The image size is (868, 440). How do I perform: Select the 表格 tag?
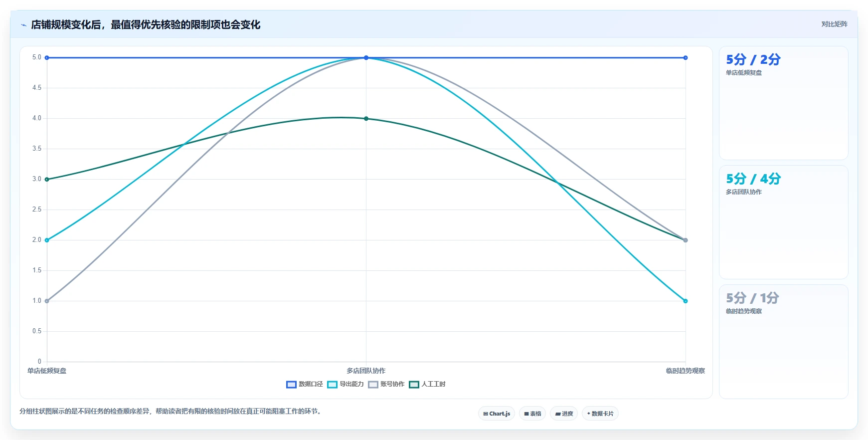pyautogui.click(x=532, y=414)
